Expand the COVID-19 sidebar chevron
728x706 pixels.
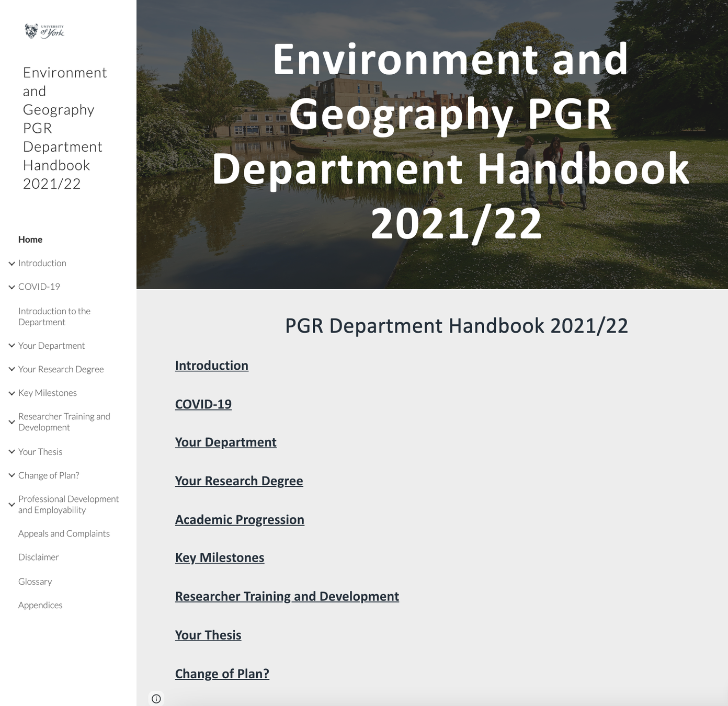pos(12,287)
